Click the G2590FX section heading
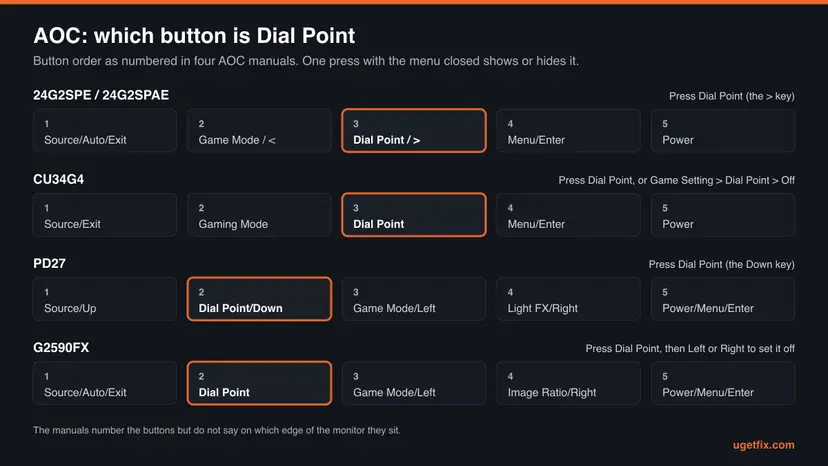 61,348
